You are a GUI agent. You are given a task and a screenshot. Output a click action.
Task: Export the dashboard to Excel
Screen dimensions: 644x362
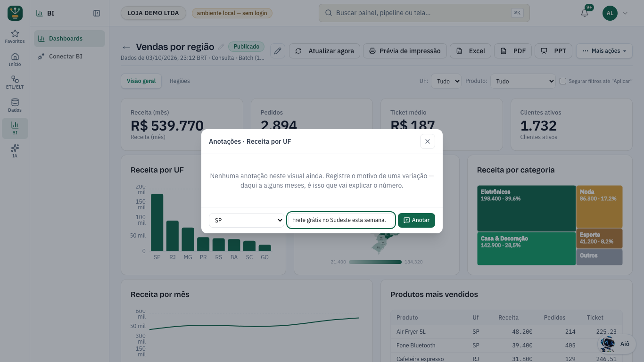tap(471, 51)
